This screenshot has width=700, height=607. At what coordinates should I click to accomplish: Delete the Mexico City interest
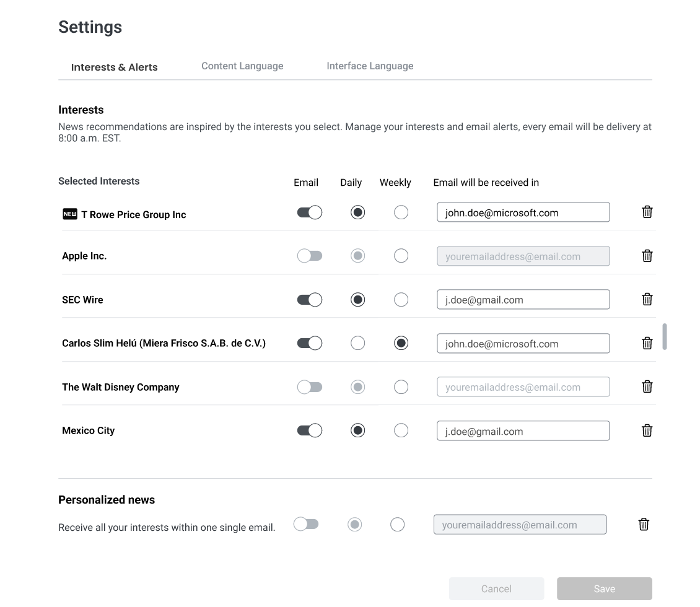click(x=647, y=430)
